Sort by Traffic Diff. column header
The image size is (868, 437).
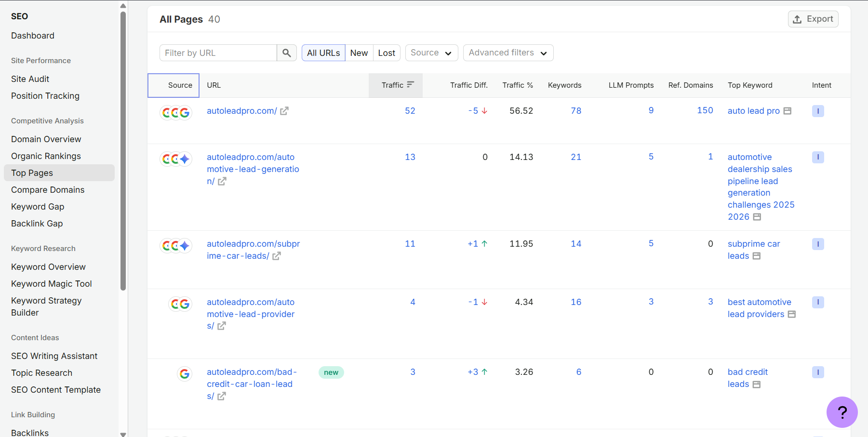click(x=469, y=85)
